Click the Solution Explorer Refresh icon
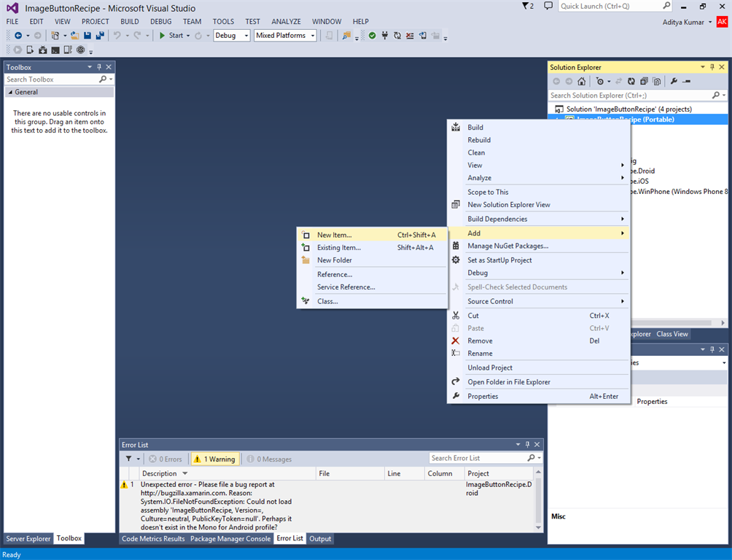The image size is (732, 560). [631, 81]
